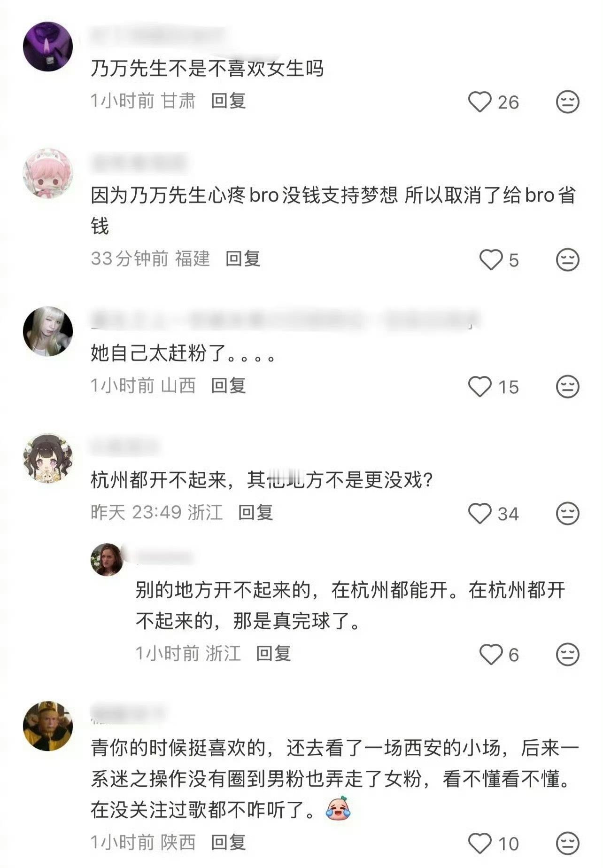Like the Shanxi comment with 15 likes
This screenshot has width=603, height=868.
(x=479, y=387)
